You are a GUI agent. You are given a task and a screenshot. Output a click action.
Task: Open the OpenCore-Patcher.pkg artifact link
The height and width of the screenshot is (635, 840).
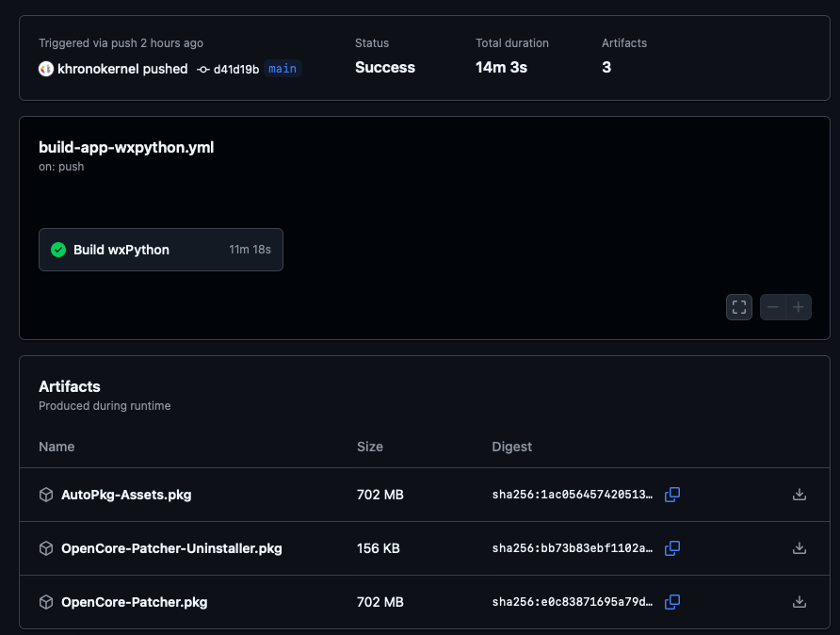tap(135, 602)
